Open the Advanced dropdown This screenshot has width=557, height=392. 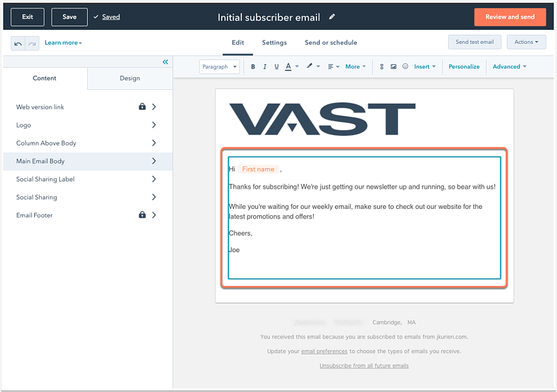(x=510, y=67)
